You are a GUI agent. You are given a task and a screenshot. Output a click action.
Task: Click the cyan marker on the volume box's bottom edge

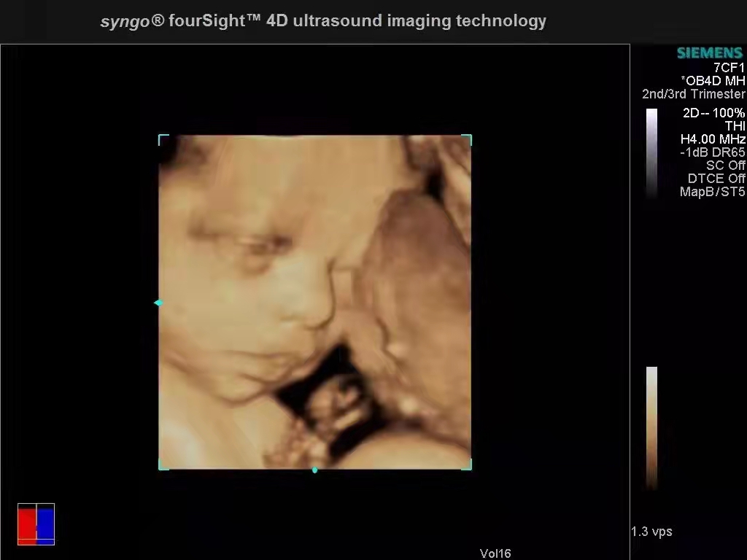pyautogui.click(x=314, y=470)
